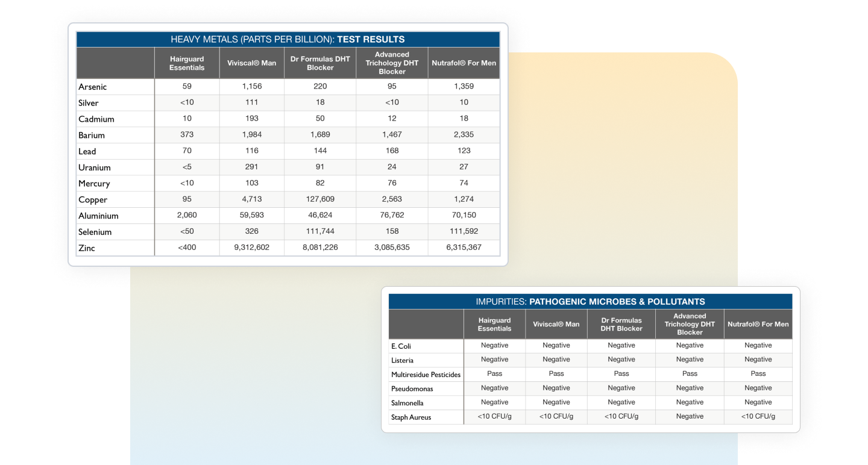Select Zinc value 8,081,226

tap(320, 247)
